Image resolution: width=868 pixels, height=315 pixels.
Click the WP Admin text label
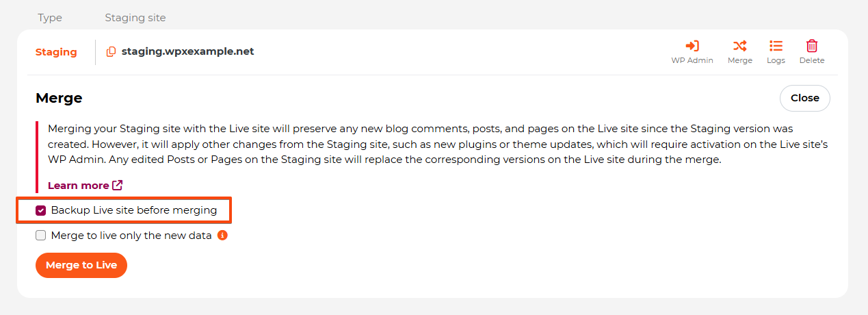692,60
